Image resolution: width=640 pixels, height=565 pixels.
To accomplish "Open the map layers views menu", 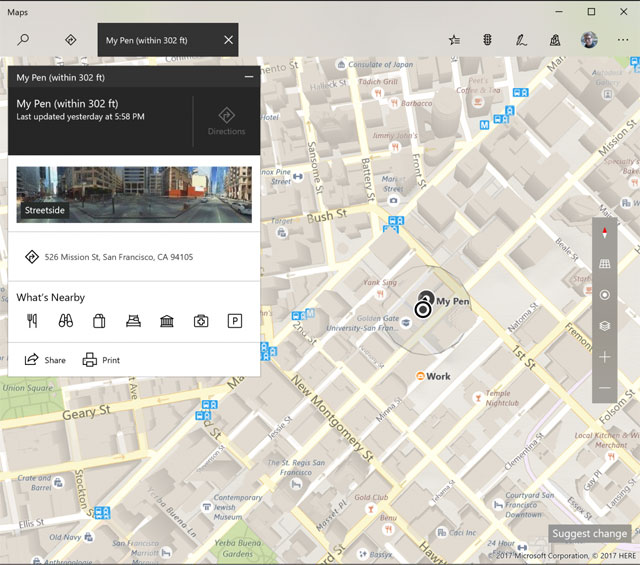I will [x=605, y=326].
